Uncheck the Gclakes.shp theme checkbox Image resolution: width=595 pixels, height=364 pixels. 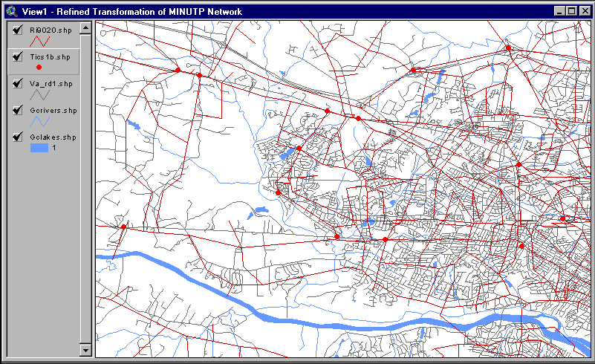(17, 137)
